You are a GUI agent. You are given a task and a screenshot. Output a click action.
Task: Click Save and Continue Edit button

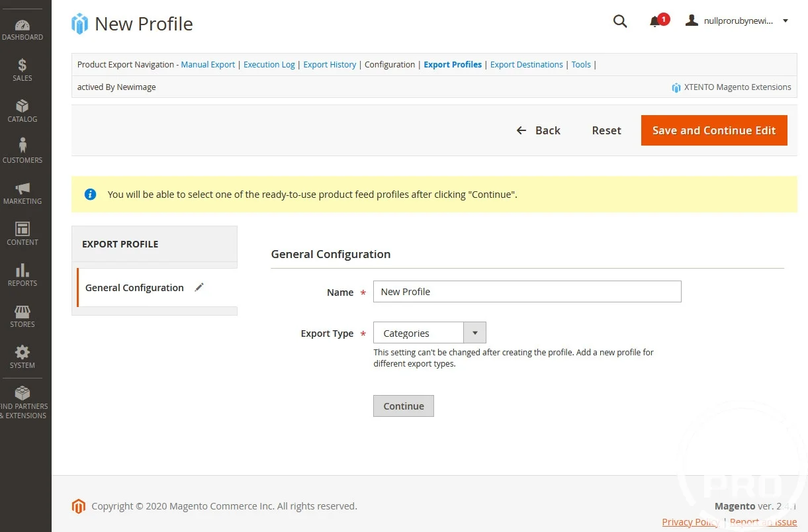[713, 130]
